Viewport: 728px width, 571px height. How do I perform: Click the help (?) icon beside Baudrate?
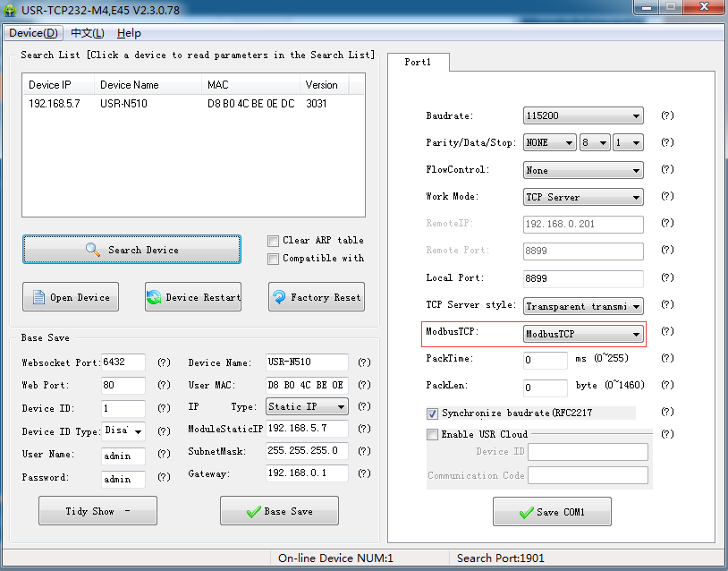[667, 115]
